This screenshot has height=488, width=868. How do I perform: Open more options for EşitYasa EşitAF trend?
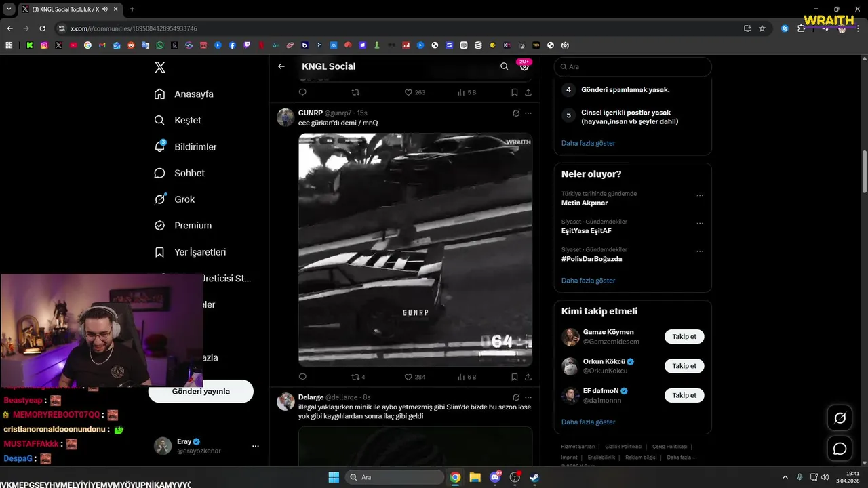[700, 223]
